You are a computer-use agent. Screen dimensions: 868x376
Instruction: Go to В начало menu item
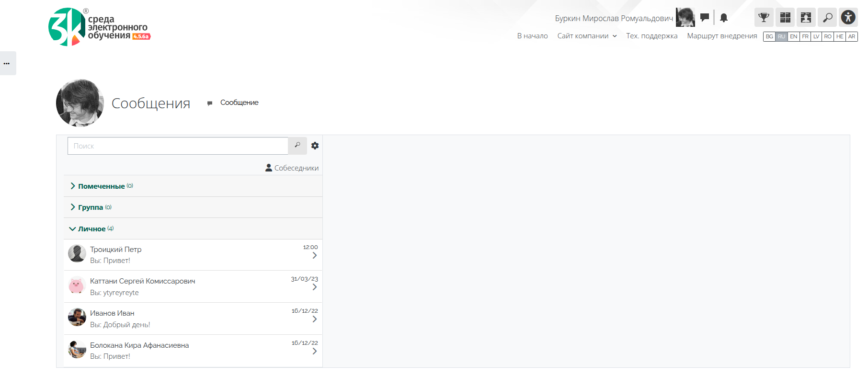click(x=532, y=36)
